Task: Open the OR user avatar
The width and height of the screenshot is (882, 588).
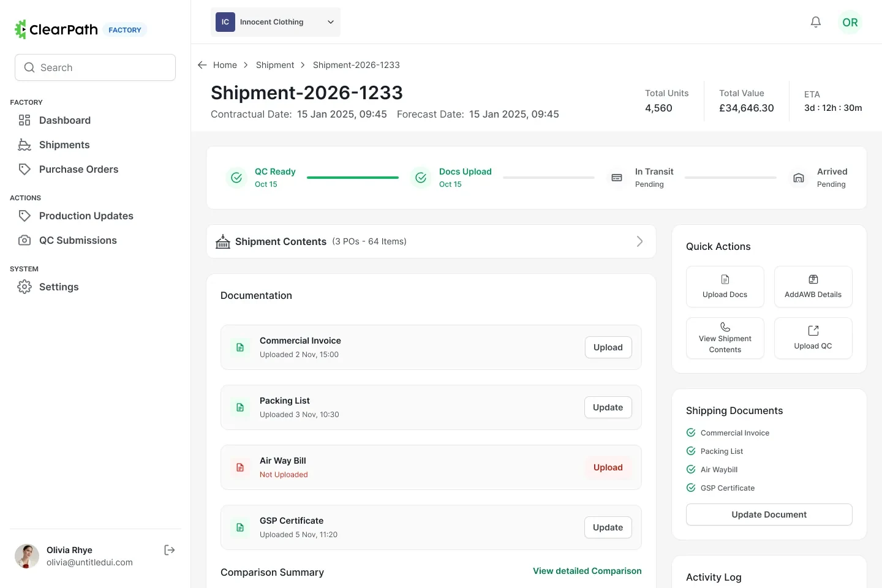Action: click(x=850, y=22)
